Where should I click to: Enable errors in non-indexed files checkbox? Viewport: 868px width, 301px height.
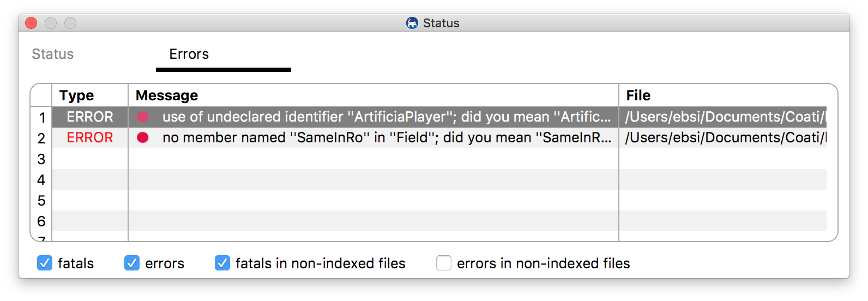[444, 263]
